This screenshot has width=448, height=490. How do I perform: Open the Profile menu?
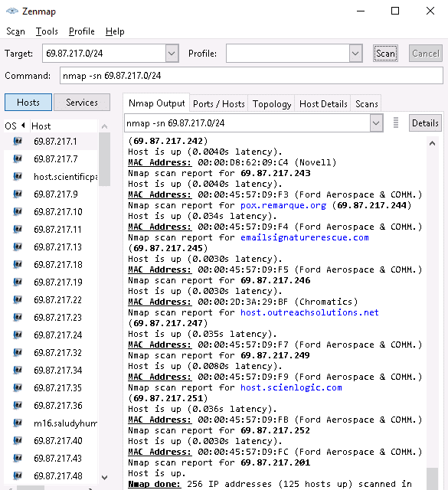[82, 31]
